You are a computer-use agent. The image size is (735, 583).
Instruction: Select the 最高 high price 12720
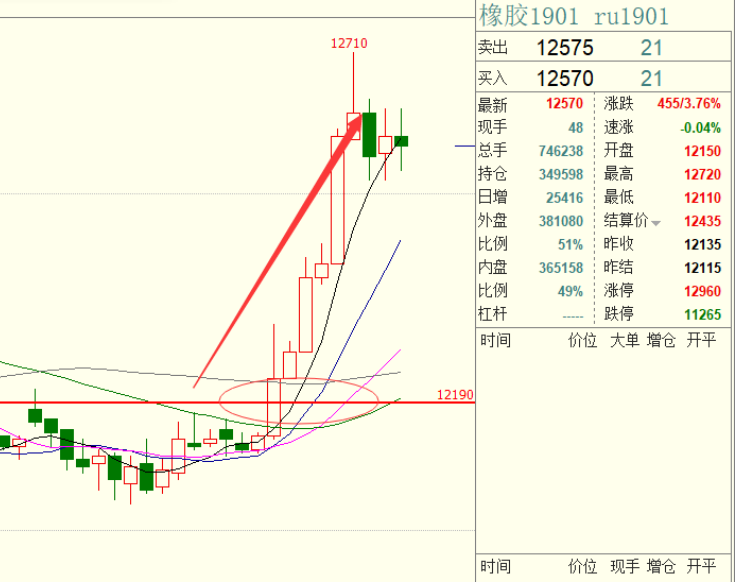(x=702, y=174)
